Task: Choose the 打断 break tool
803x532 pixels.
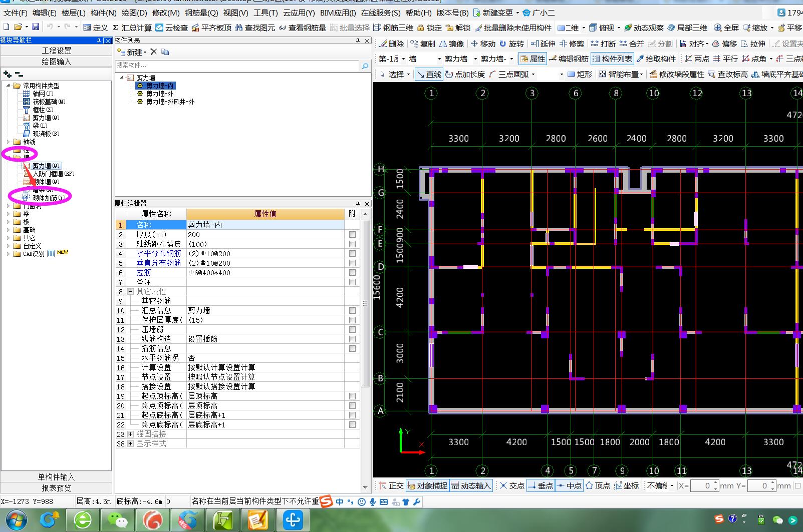Action: click(x=603, y=44)
